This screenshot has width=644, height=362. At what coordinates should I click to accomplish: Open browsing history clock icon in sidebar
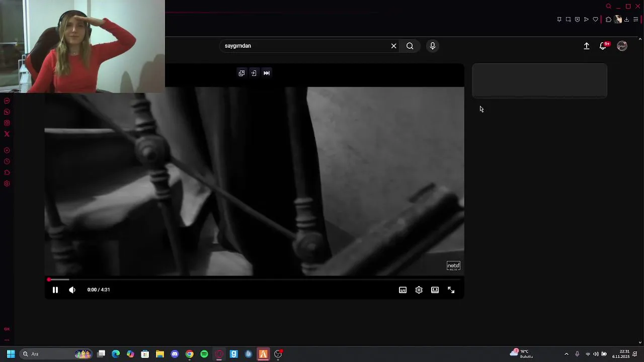[7, 161]
